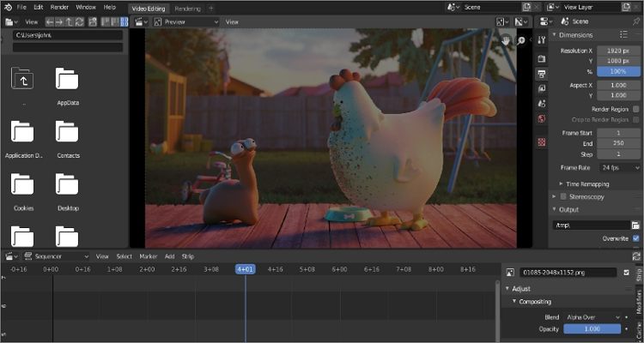The height and width of the screenshot is (343, 644).
Task: Open the sequencer Add menu
Action: [170, 256]
